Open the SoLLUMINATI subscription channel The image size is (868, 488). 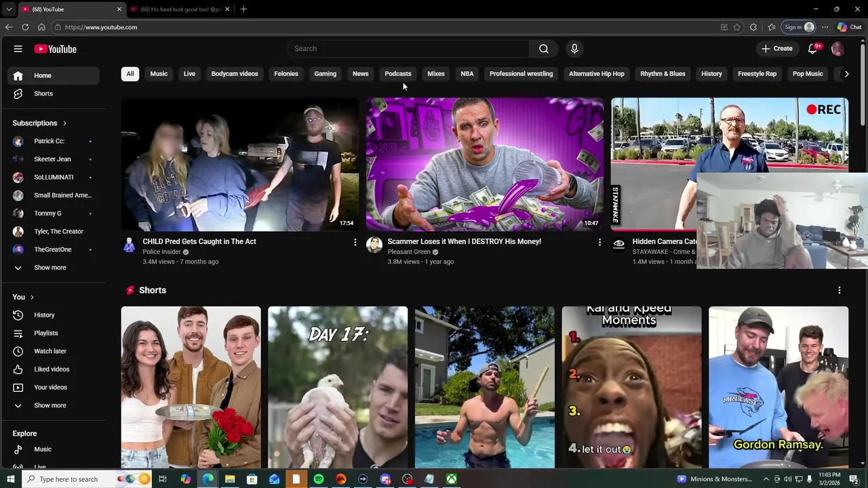point(54,177)
